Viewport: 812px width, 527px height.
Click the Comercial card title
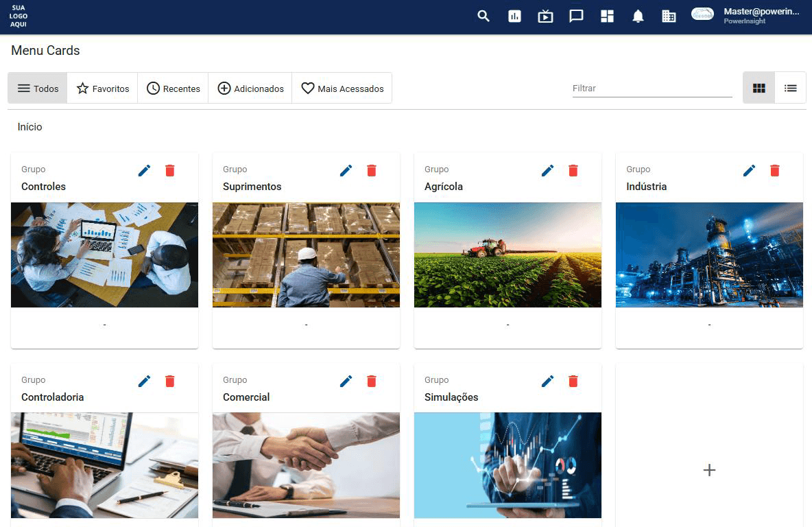pyautogui.click(x=246, y=397)
